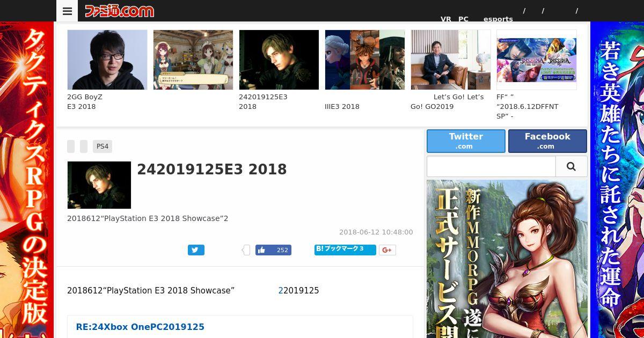The height and width of the screenshot is (338, 644).
Task: Share the article on Twitter
Action: tap(196, 250)
